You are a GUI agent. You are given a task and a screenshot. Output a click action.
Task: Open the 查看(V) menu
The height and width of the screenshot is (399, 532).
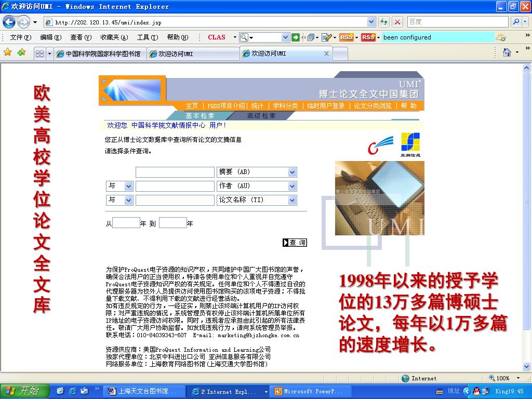coord(81,37)
